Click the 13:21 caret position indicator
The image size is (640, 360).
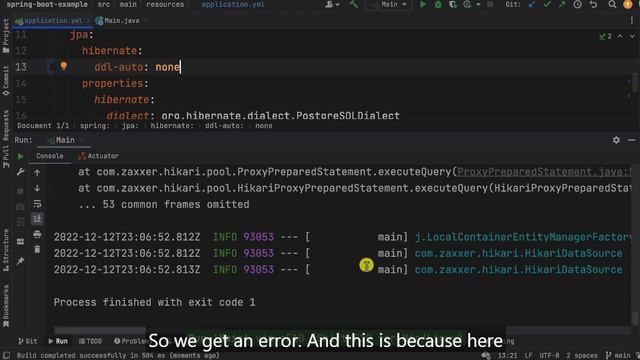pos(507,356)
